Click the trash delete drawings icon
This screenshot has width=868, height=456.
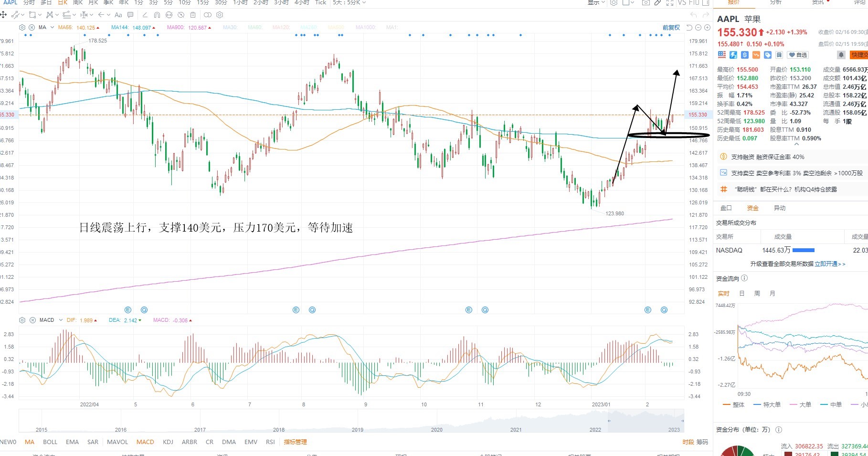(193, 15)
